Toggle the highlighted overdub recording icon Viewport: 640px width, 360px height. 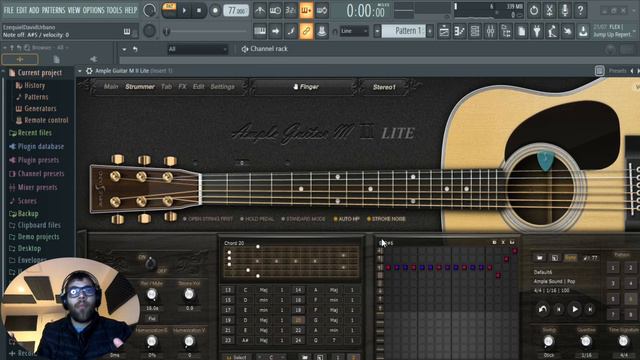pyautogui.click(x=306, y=11)
